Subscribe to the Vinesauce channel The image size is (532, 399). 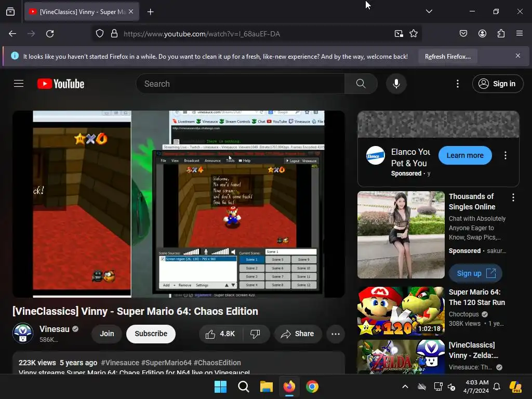pos(151,334)
